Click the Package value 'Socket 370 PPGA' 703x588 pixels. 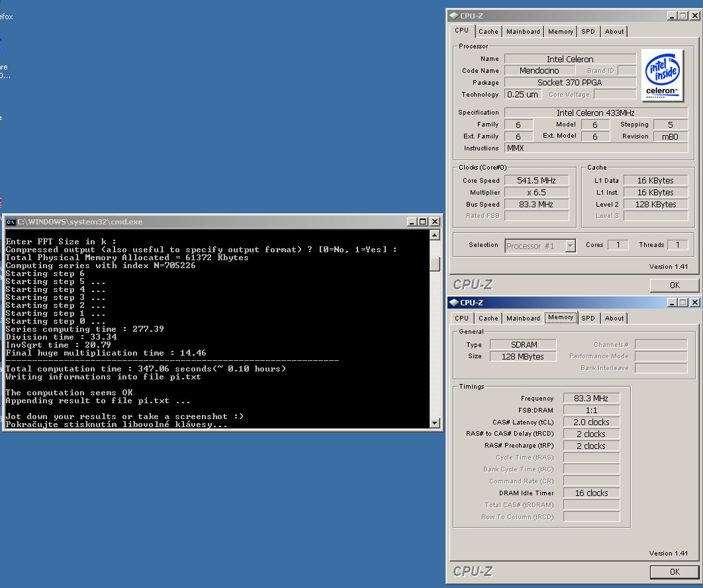tap(570, 83)
